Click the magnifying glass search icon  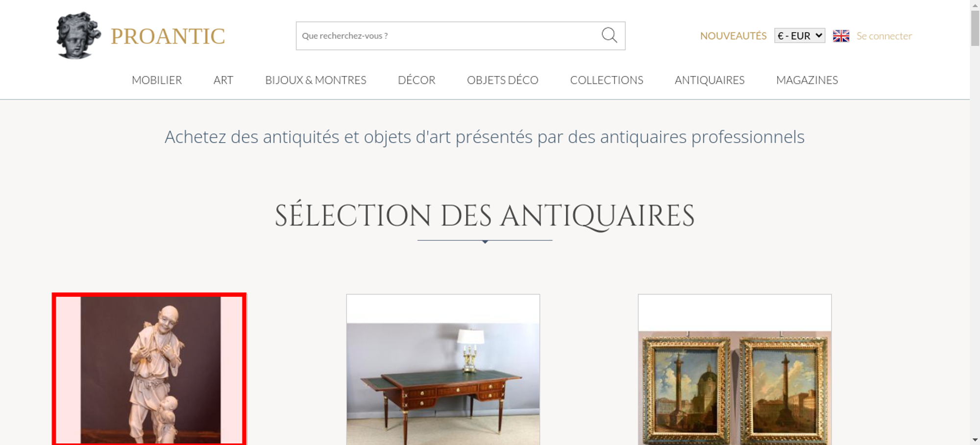point(609,35)
